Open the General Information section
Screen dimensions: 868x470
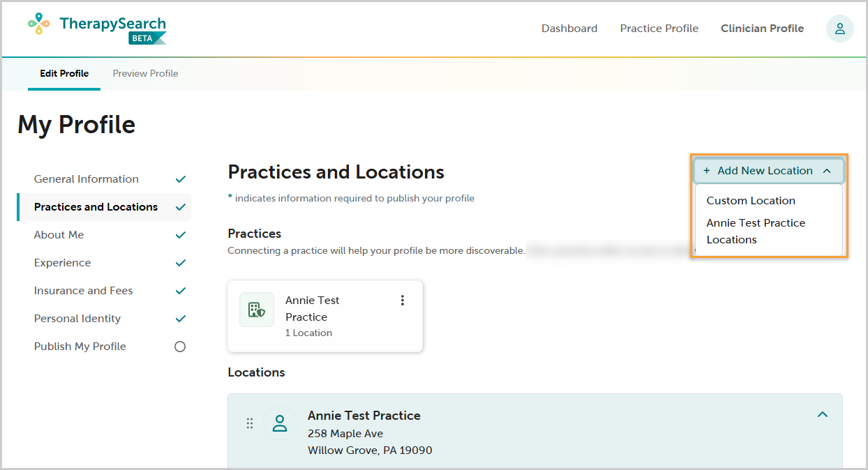(x=87, y=179)
